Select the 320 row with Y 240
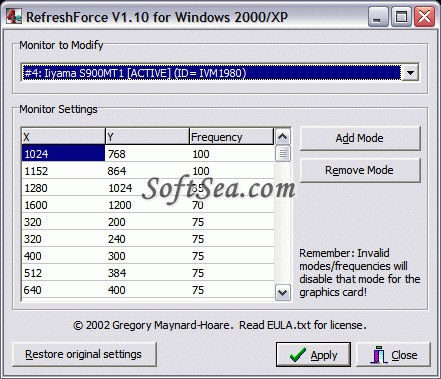 (148, 239)
